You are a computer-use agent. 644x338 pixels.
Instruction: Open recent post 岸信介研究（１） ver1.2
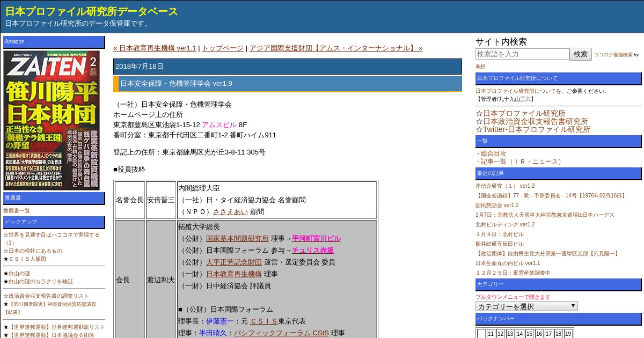505,186
